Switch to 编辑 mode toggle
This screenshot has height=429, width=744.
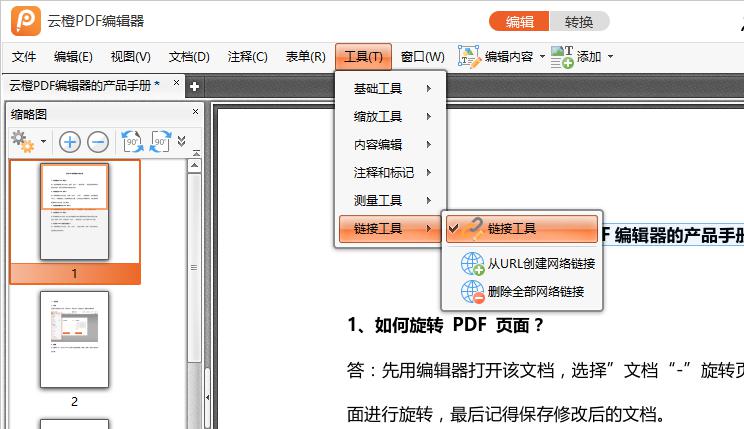(x=519, y=21)
